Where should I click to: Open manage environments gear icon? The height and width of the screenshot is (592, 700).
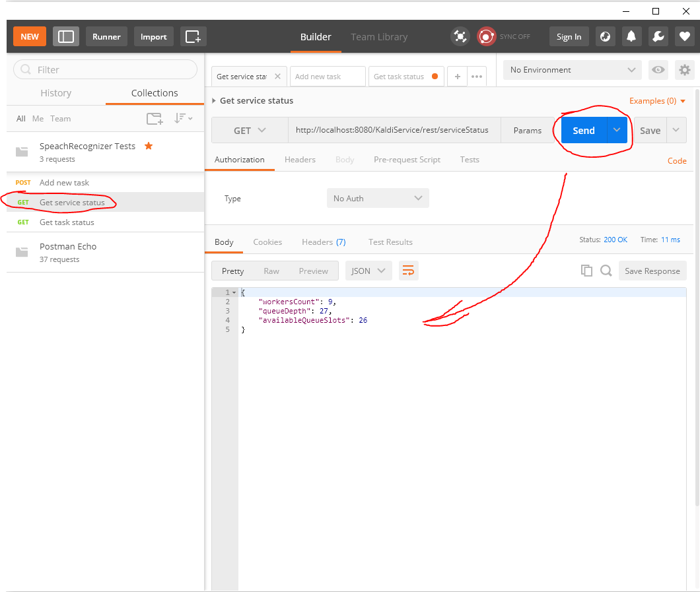(684, 70)
